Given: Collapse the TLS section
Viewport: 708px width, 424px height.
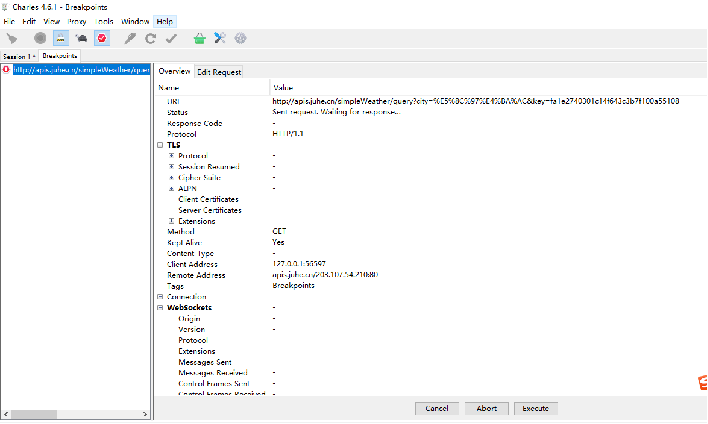Looking at the screenshot, I should [160, 145].
